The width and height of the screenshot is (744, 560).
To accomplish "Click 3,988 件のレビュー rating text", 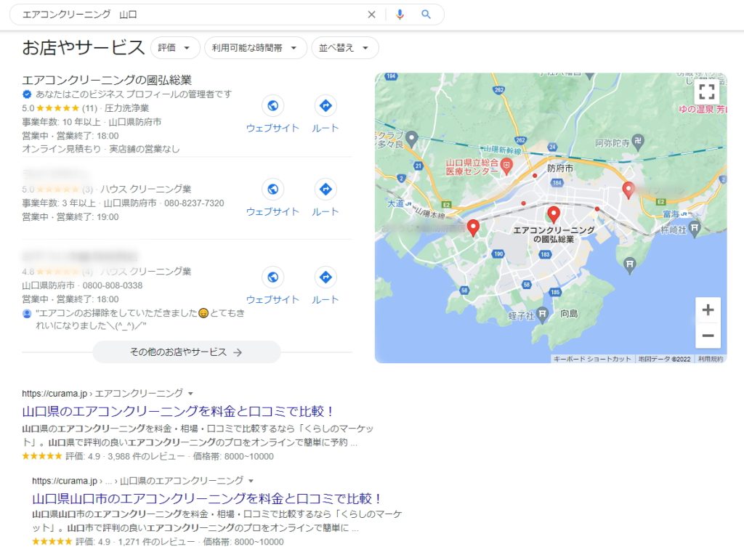I will tap(146, 456).
